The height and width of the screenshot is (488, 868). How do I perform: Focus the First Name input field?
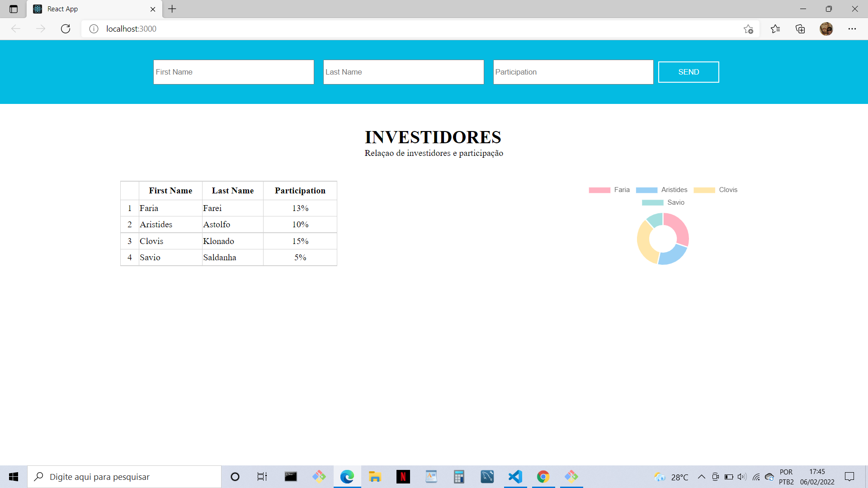(233, 72)
